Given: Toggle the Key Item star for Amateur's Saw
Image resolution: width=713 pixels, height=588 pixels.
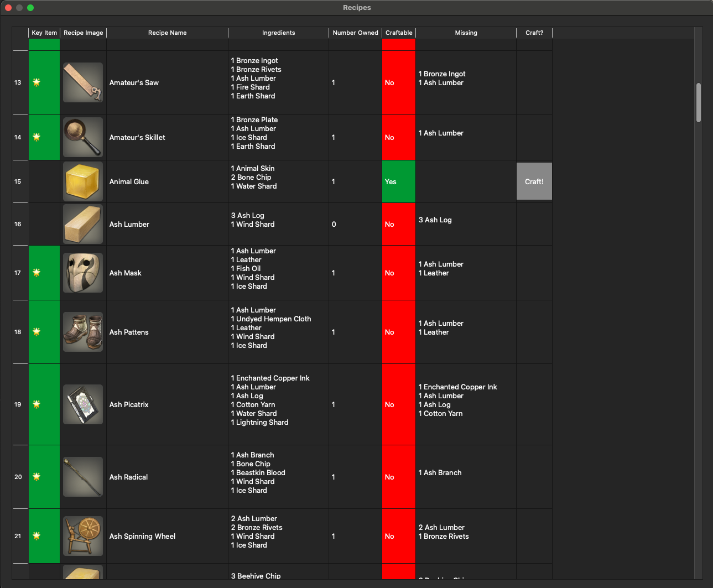Looking at the screenshot, I should [x=36, y=82].
